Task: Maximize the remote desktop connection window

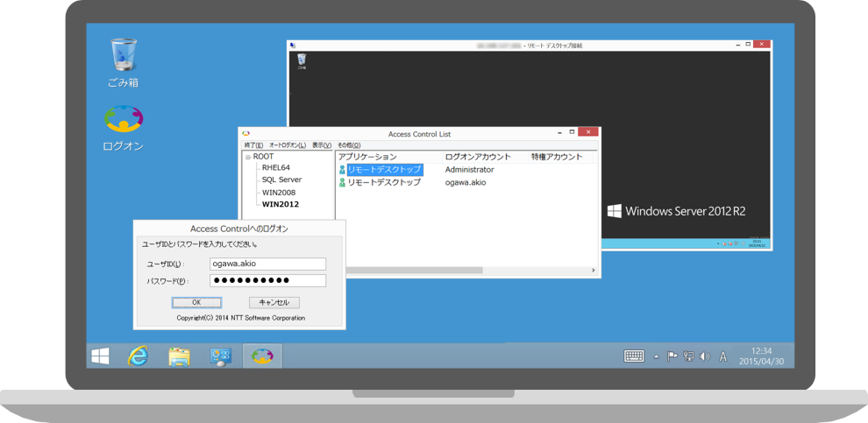Action: pyautogui.click(x=748, y=44)
